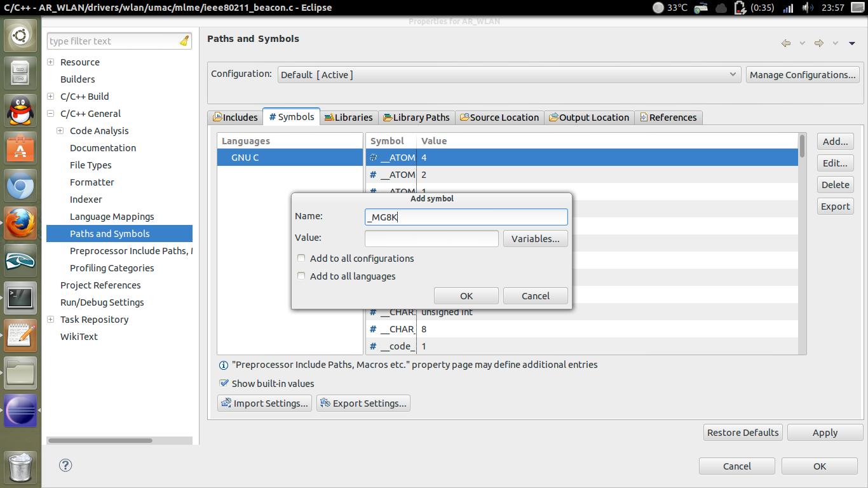Viewport: 868px width, 488px height.
Task: Click the Variables... button
Action: pos(535,239)
